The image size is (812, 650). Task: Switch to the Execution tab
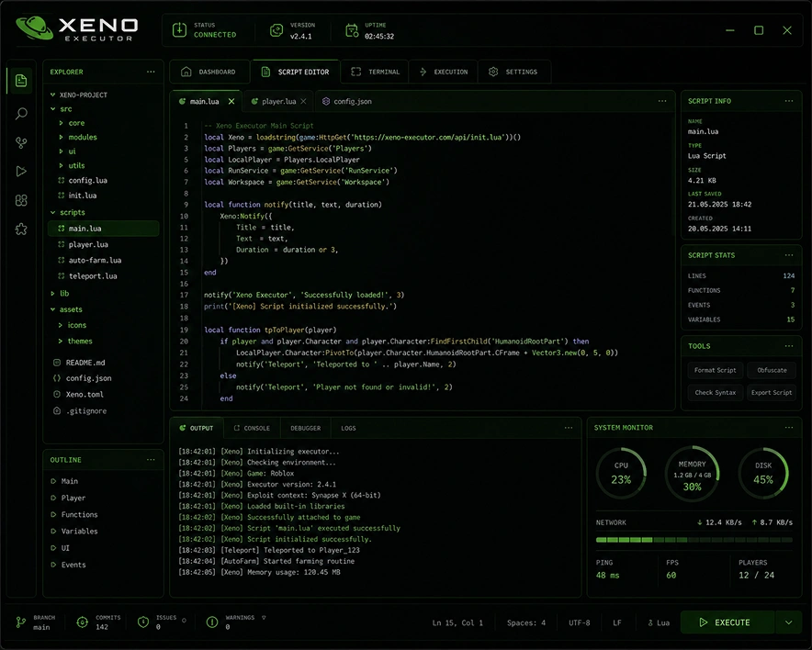444,72
